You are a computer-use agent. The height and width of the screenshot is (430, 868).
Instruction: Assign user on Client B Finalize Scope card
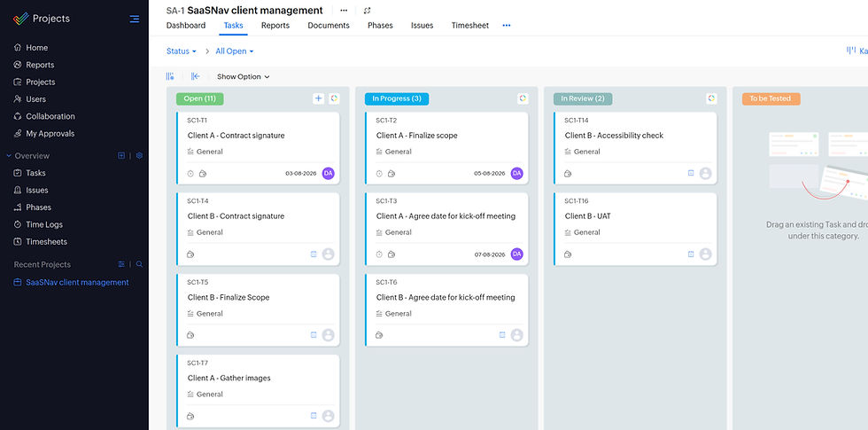tap(329, 335)
